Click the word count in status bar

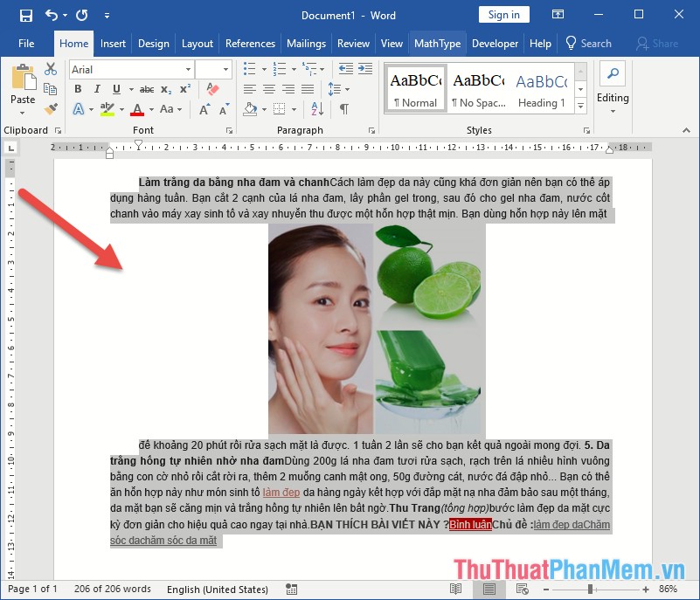click(112, 589)
